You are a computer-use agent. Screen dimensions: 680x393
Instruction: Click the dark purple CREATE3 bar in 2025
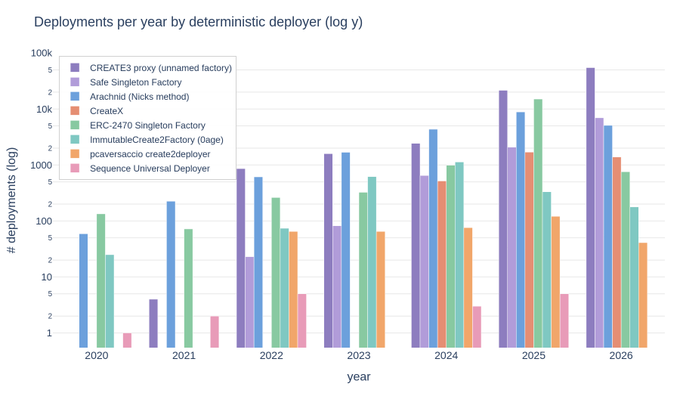point(503,219)
